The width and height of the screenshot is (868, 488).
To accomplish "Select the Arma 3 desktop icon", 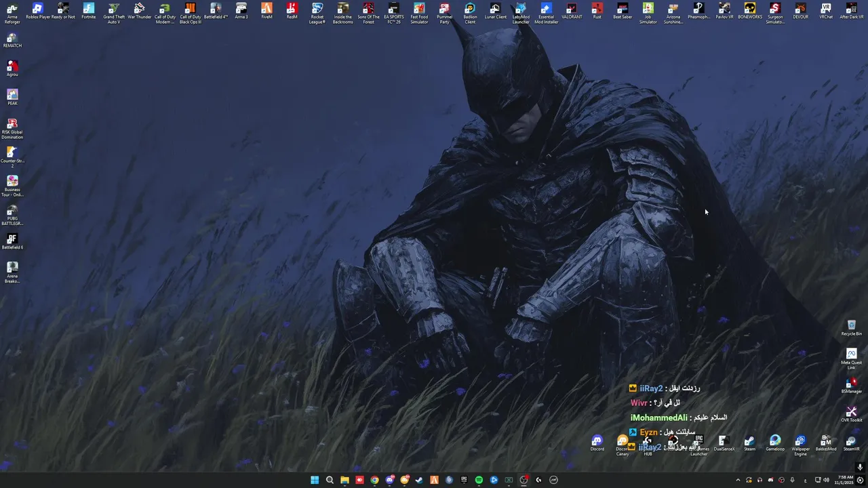I will coord(241,11).
